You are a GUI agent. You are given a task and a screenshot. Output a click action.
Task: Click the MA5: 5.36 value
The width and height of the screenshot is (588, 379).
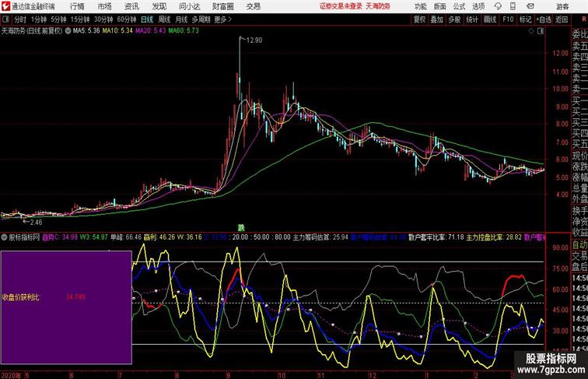click(x=86, y=31)
